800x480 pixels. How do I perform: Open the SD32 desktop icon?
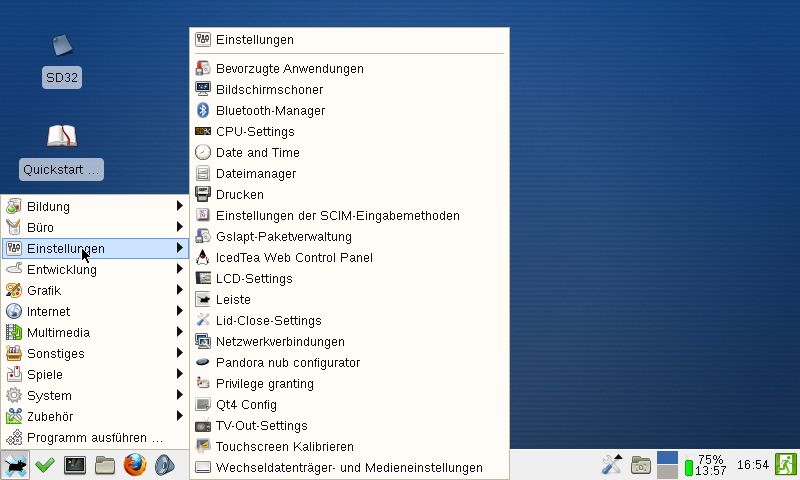point(62,58)
